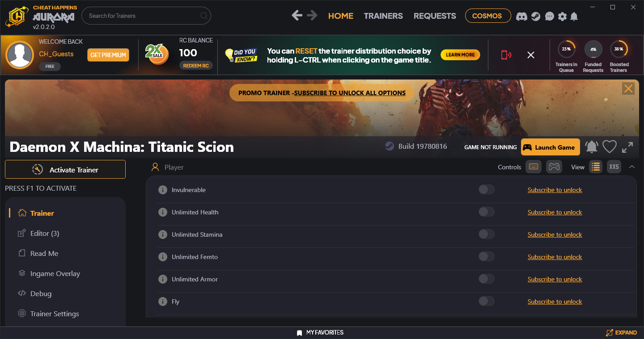644x339 pixels.
Task: Select gamepad controls icon
Action: (554, 167)
